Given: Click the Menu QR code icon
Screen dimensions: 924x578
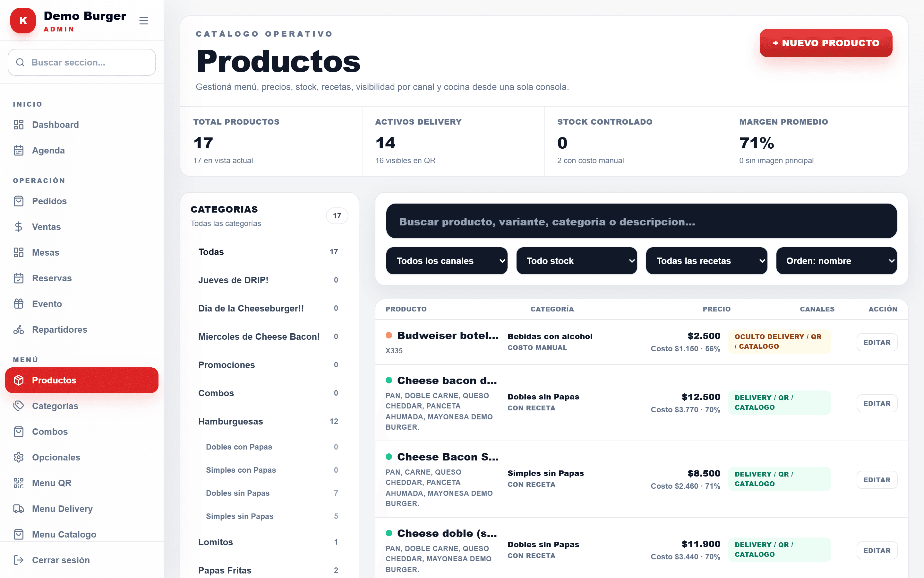Looking at the screenshot, I should (19, 483).
